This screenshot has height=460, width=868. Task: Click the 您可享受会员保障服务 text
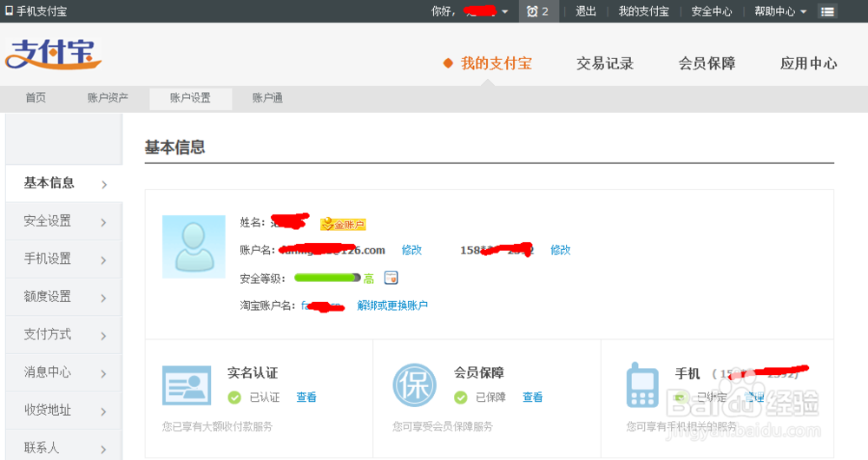443,427
